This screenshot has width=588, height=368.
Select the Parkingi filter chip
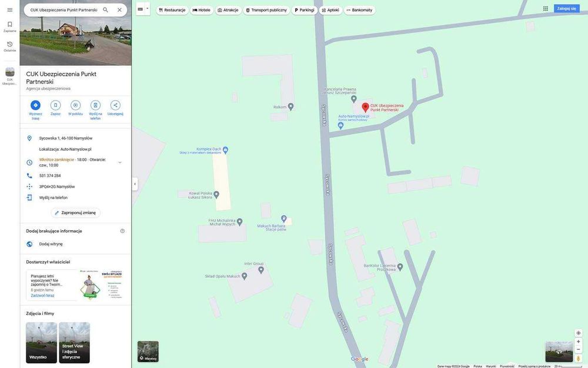[x=304, y=10]
